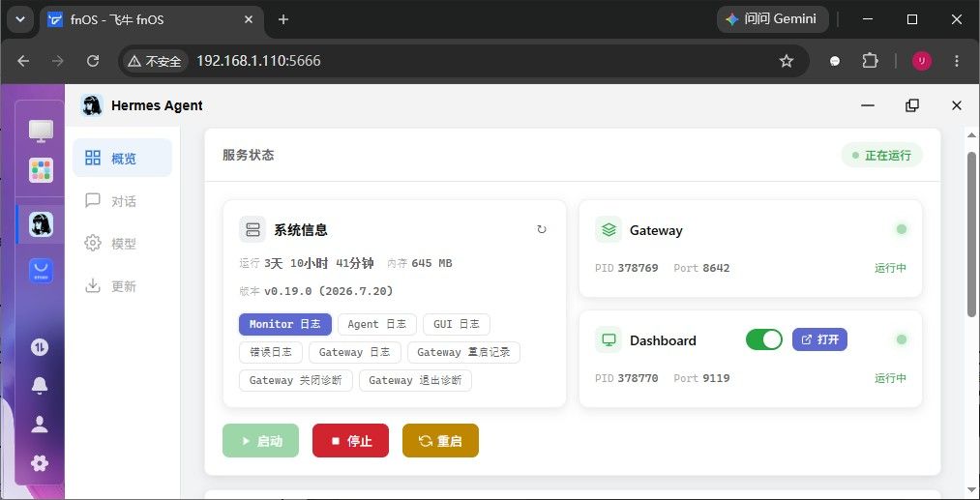Open the 更新 sidebar item
The width and height of the screenshot is (980, 500).
(x=123, y=285)
